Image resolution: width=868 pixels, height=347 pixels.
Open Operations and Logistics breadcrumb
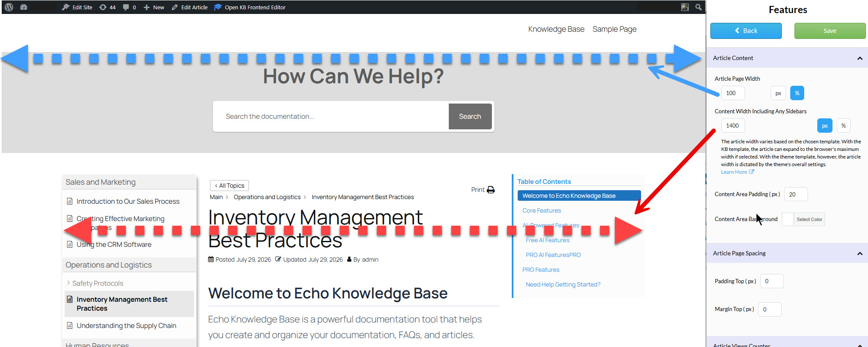point(267,197)
